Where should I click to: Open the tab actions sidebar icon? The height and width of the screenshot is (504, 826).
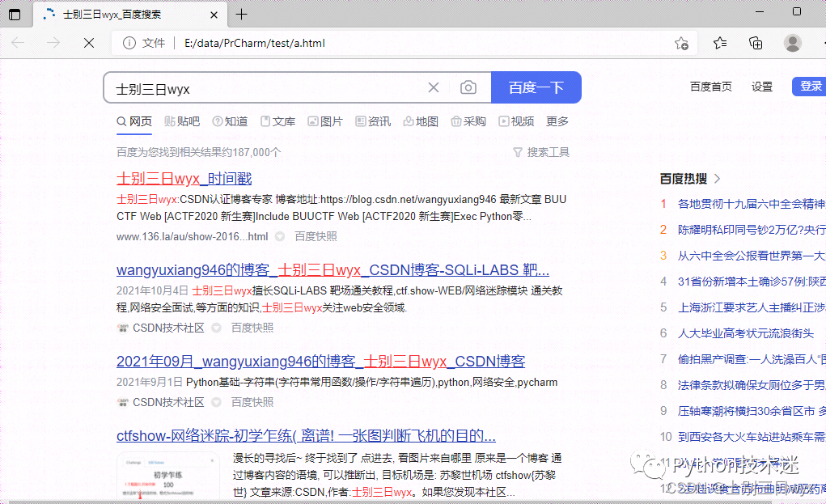(x=15, y=15)
